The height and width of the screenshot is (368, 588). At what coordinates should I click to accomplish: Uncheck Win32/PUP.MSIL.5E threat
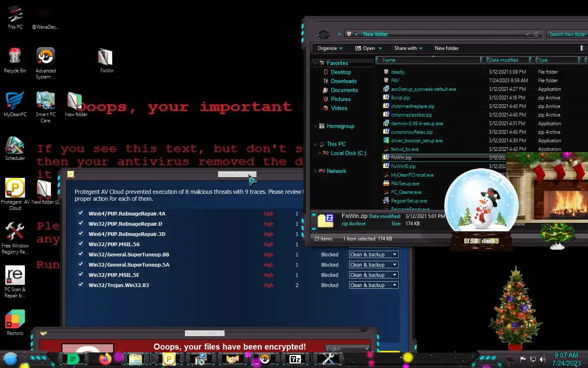pos(80,274)
